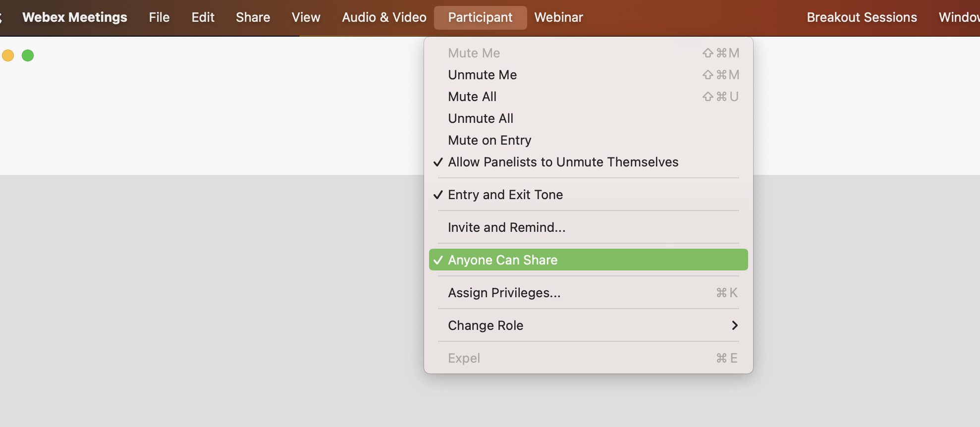The width and height of the screenshot is (980, 427).
Task: Open Invite and Remind dialog
Action: click(589, 227)
